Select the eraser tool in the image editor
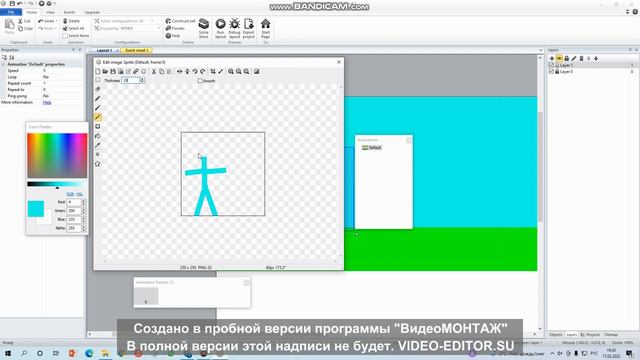The image size is (640, 360). (98, 89)
